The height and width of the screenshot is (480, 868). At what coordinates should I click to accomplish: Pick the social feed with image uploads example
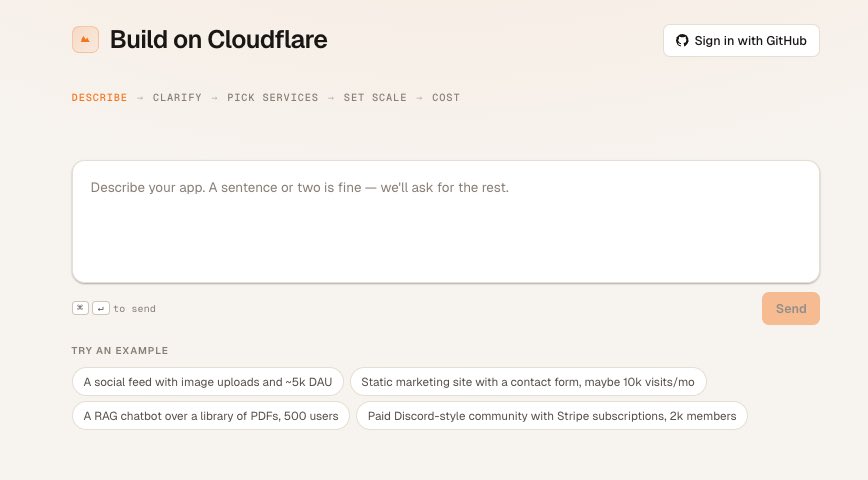(208, 382)
